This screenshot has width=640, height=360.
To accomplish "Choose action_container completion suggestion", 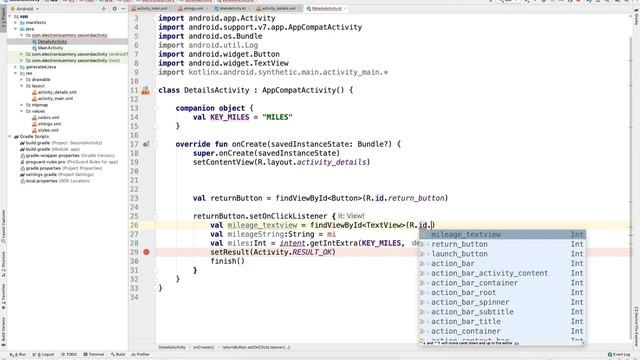I will coord(503,331).
